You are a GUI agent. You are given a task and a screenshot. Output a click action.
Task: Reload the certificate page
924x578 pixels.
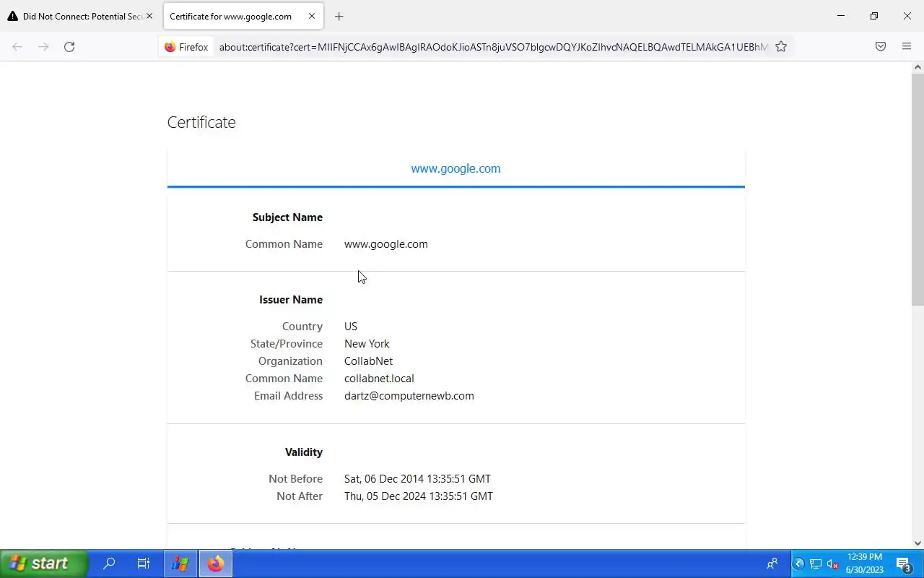[x=69, y=46]
